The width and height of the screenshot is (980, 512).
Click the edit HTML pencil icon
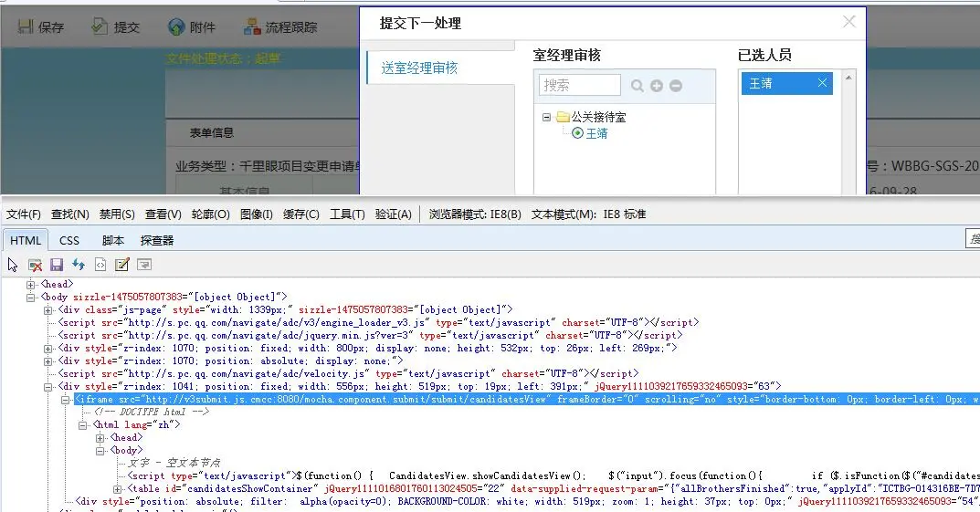tap(121, 265)
